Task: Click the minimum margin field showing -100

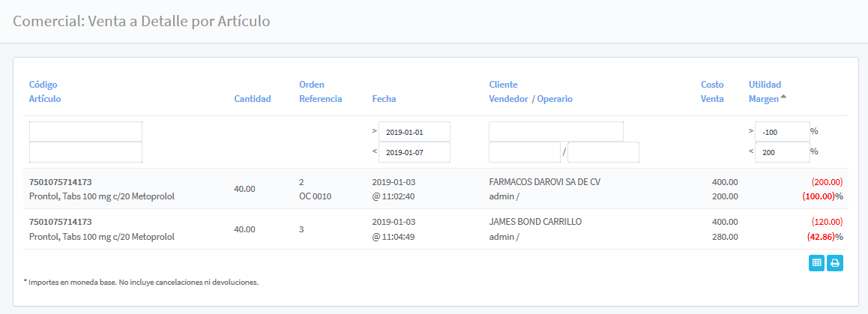Action: tap(782, 132)
